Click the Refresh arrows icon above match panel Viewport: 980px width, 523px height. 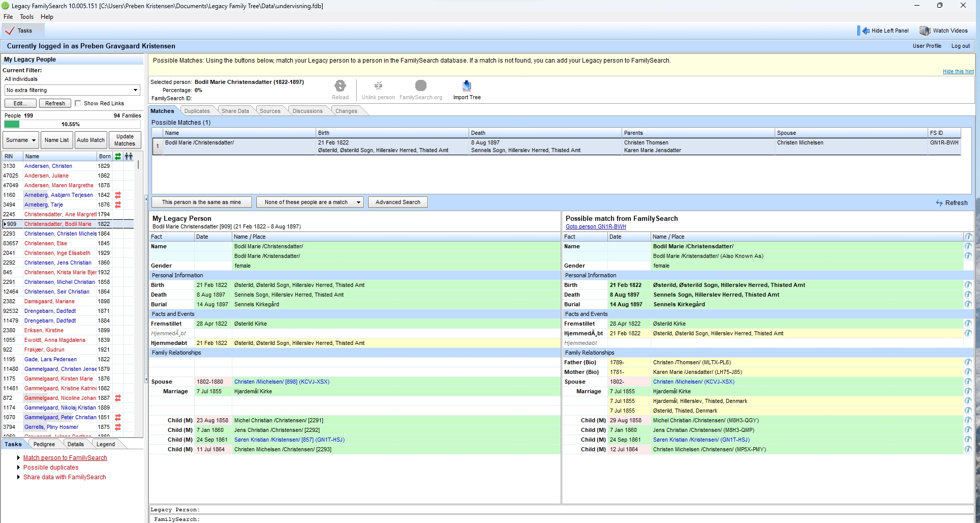click(939, 203)
